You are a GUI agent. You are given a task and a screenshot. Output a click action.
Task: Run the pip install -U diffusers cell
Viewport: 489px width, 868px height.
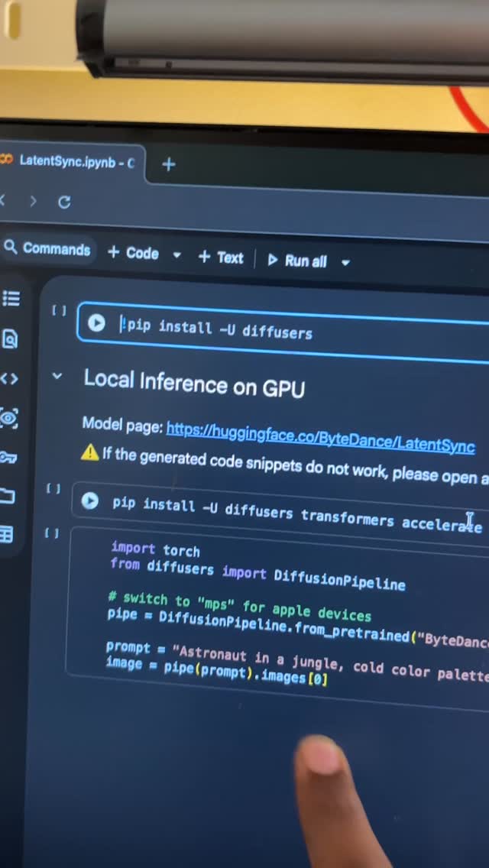96,323
